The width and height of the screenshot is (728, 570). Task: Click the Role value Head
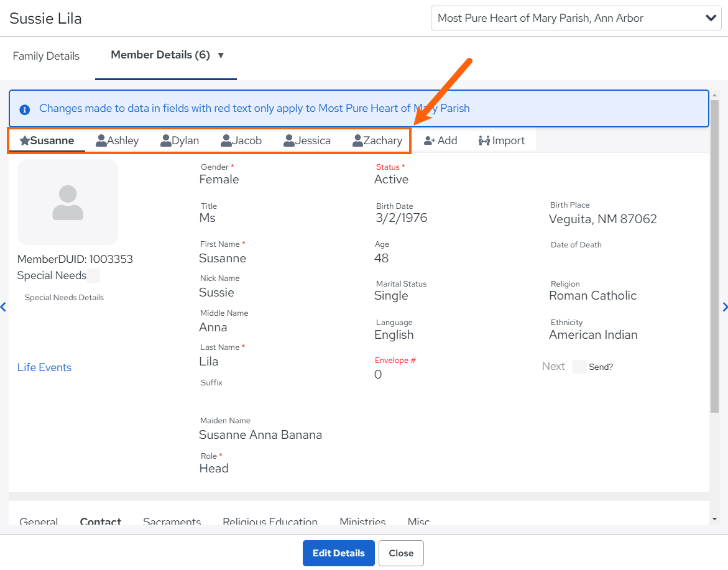214,468
